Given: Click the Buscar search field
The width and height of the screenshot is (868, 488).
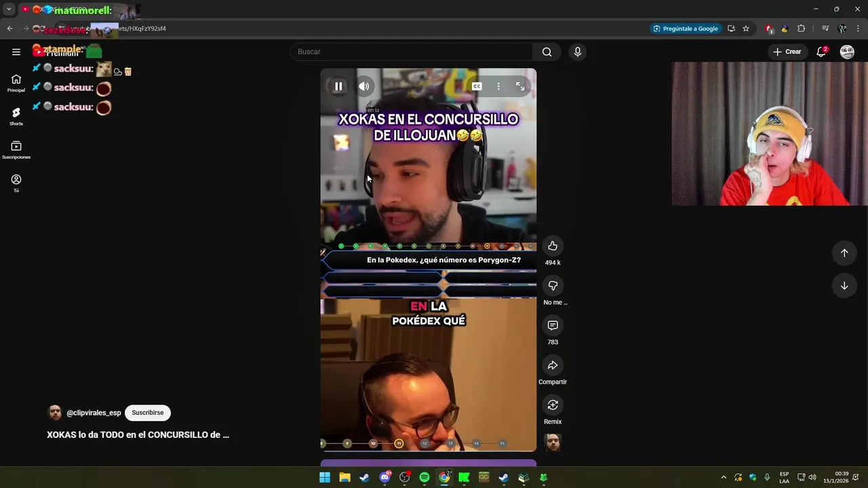Looking at the screenshot, I should pos(412,52).
